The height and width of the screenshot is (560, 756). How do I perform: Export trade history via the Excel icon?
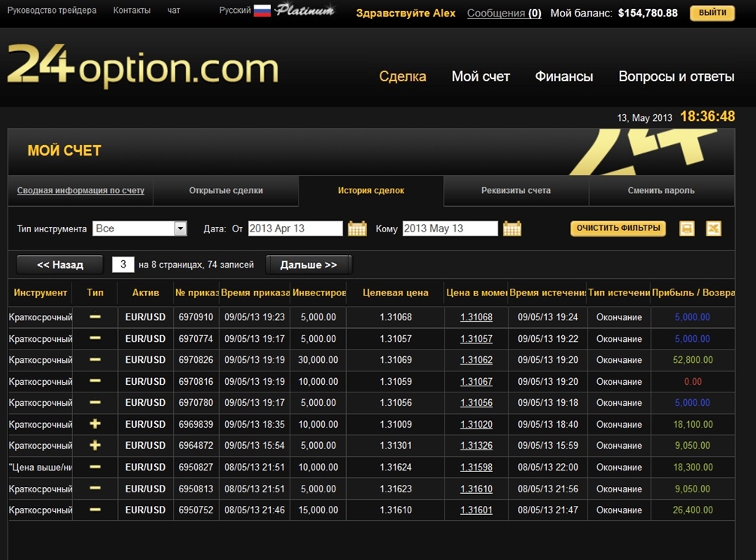coord(714,229)
